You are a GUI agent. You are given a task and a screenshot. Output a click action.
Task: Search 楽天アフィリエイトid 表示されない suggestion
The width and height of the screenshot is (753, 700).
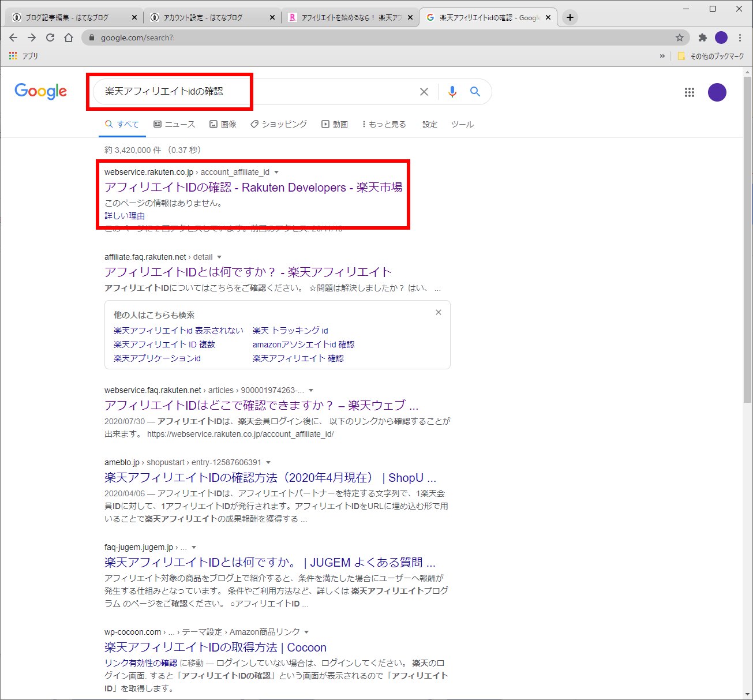click(178, 331)
